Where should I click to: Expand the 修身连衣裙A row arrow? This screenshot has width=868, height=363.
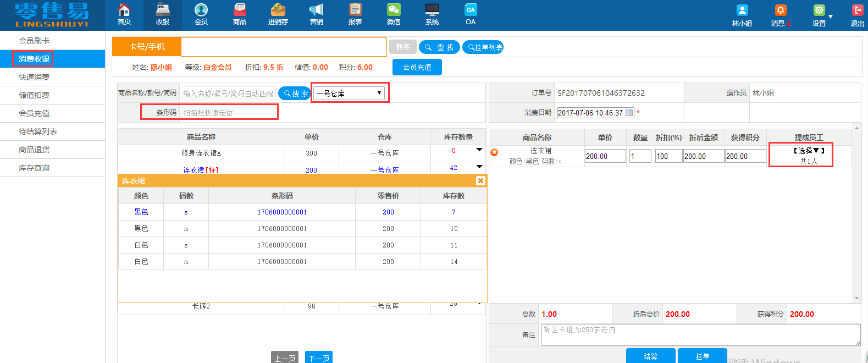coord(479,150)
